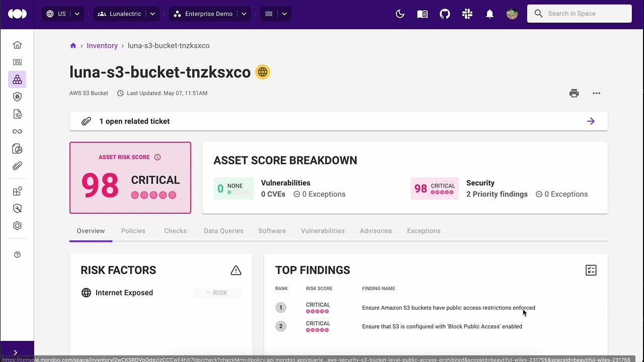Switch to the Exceptions tab

tap(424, 231)
